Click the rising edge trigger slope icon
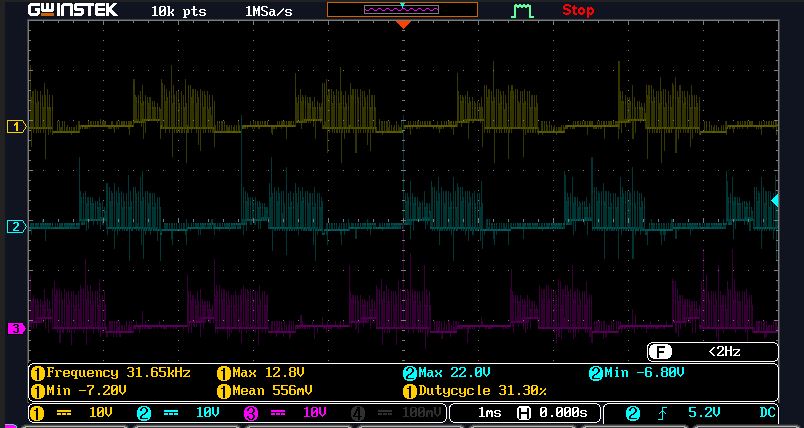Image resolution: width=804 pixels, height=428 pixels. pyautogui.click(x=662, y=413)
